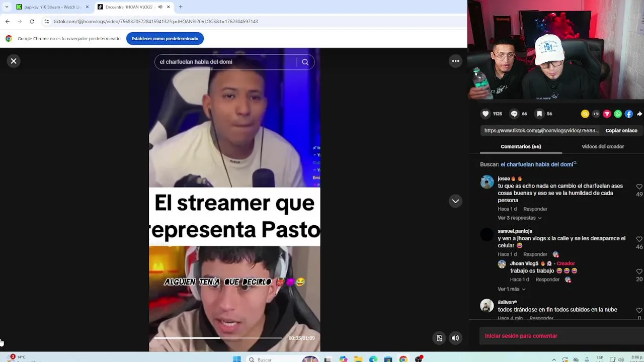Viewport: 644px width, 362px height.
Task: Toggle the player mute speaker icon
Action: [455, 338]
